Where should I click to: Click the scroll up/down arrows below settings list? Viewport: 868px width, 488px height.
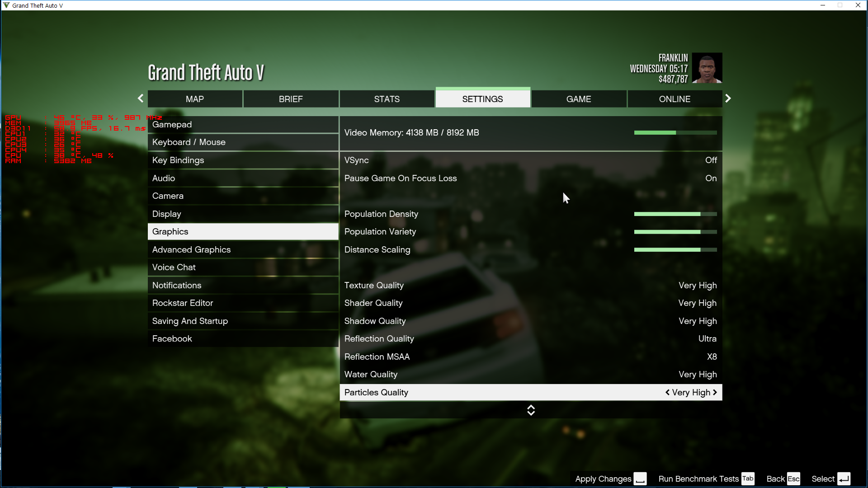point(531,410)
